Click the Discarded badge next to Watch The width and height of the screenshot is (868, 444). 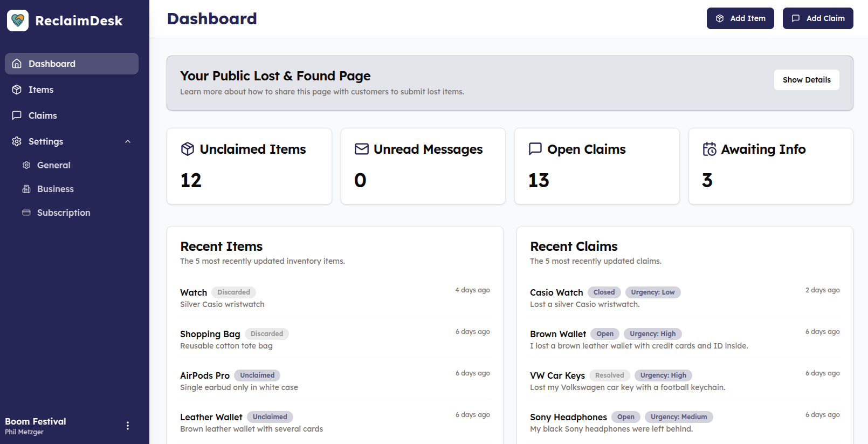tap(233, 292)
